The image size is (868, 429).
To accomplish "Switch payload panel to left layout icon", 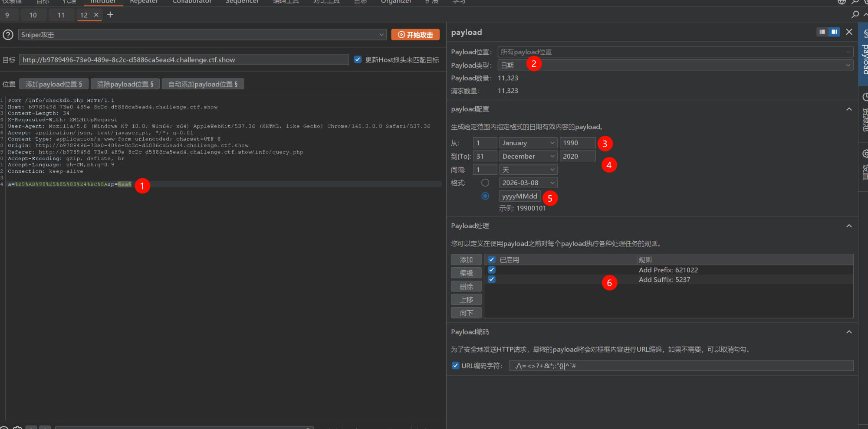I will (822, 32).
